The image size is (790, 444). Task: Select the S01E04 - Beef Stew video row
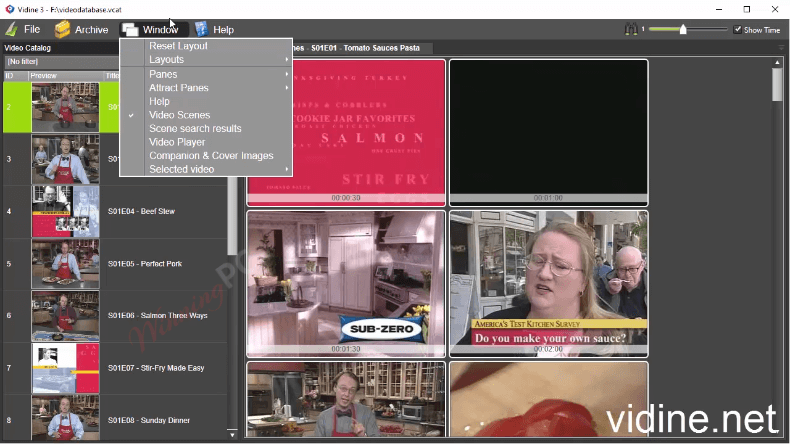pos(115,211)
